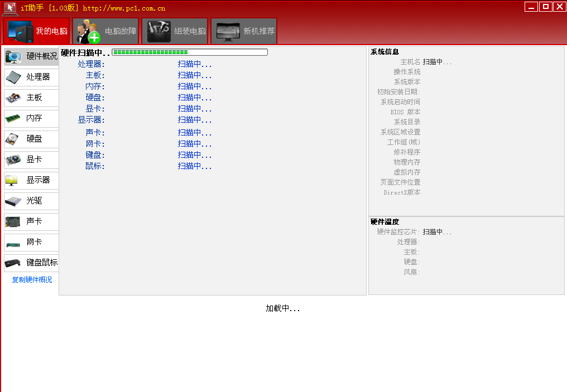Click the keyboard mouse icon for 键盘鼠标
The image size is (567, 392).
click(13, 264)
